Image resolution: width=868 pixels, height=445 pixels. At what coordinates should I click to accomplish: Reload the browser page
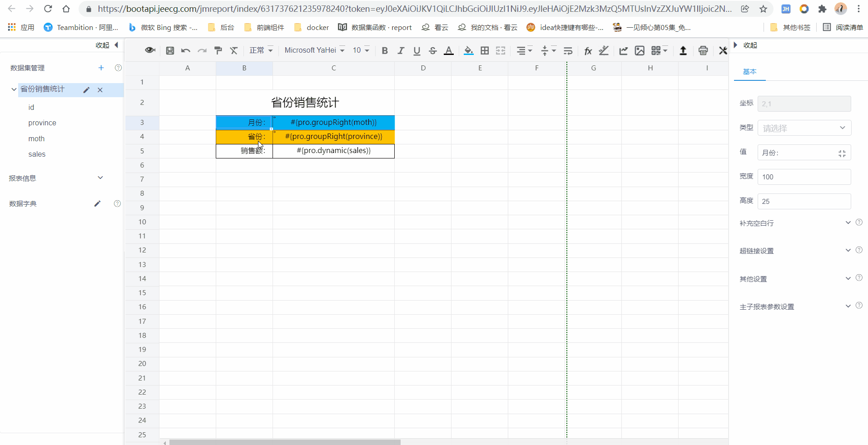tap(48, 9)
